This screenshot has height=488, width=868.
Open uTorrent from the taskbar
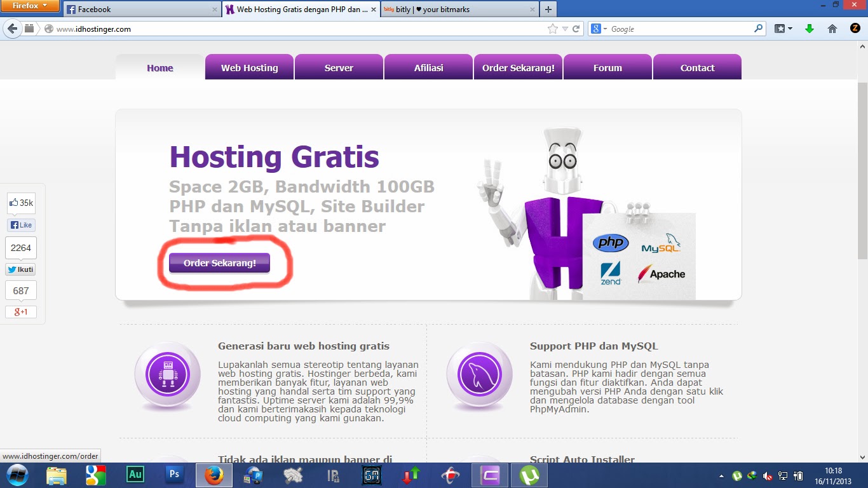[529, 475]
